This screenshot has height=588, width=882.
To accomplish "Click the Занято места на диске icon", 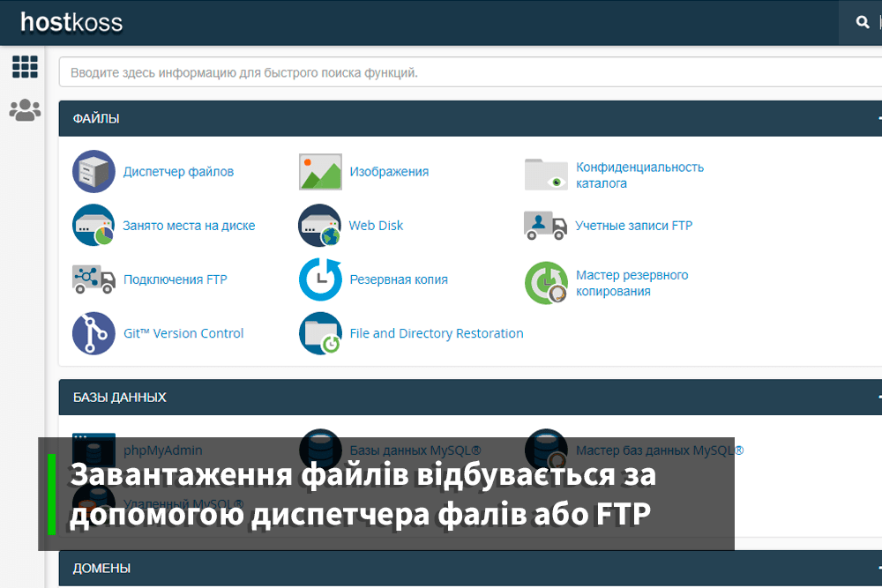I will [93, 226].
